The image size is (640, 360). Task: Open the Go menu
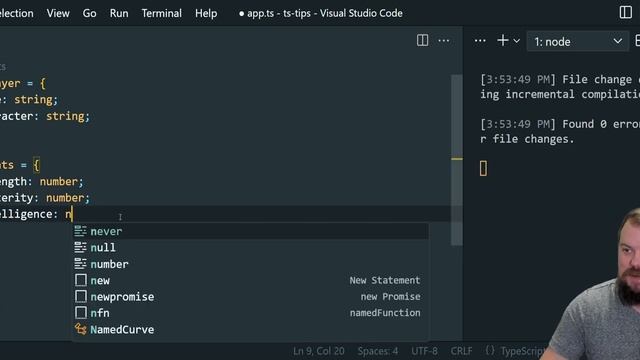(89, 13)
